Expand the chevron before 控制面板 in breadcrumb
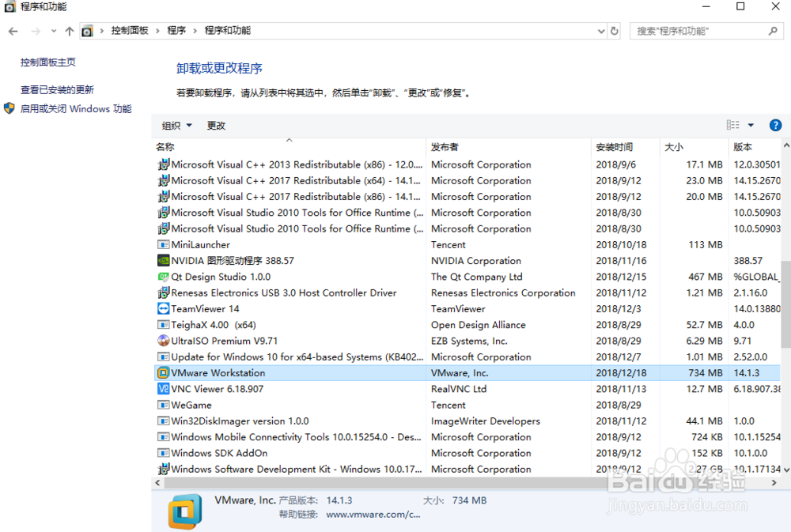Screen dimensions: 791x532 point(101,31)
